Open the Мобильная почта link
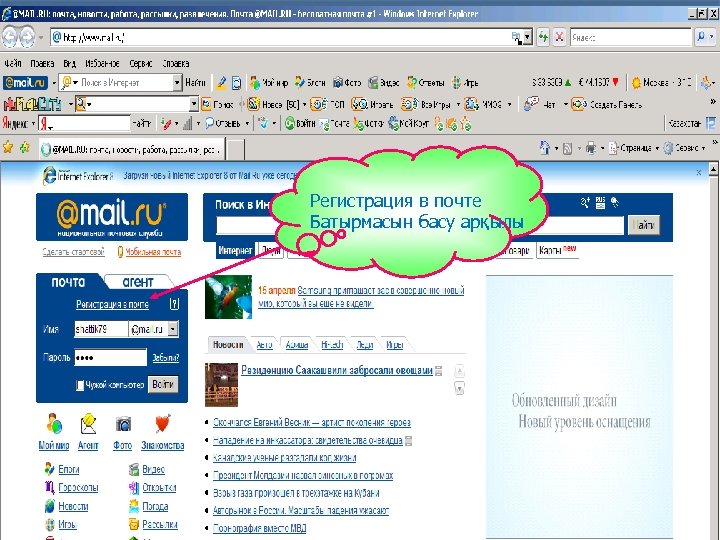Screen dimensions: 720x540 [x=153, y=252]
